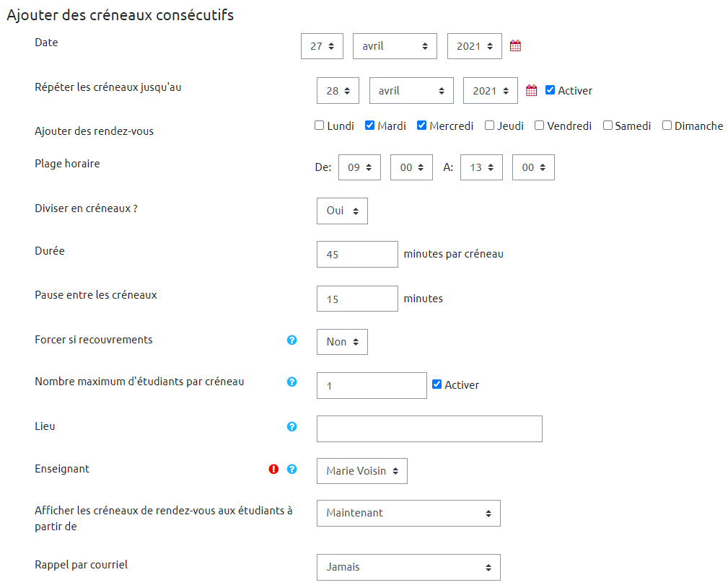Click the Durée minutes input field
This screenshot has width=728, height=585.
(x=357, y=254)
